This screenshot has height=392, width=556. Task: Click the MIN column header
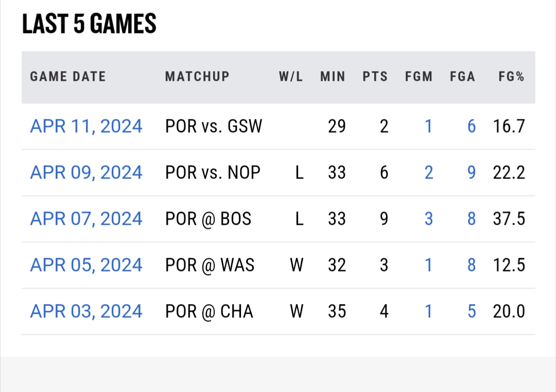333,77
